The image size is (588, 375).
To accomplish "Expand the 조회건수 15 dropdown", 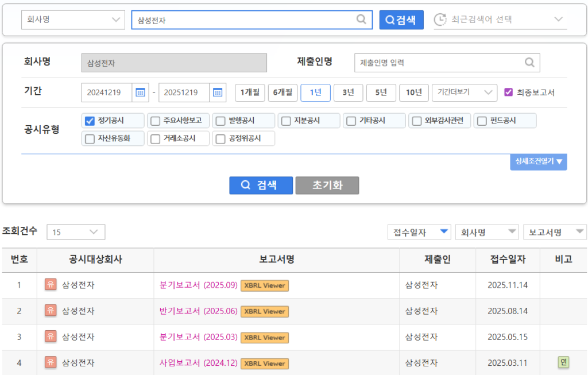I will pyautogui.click(x=76, y=232).
